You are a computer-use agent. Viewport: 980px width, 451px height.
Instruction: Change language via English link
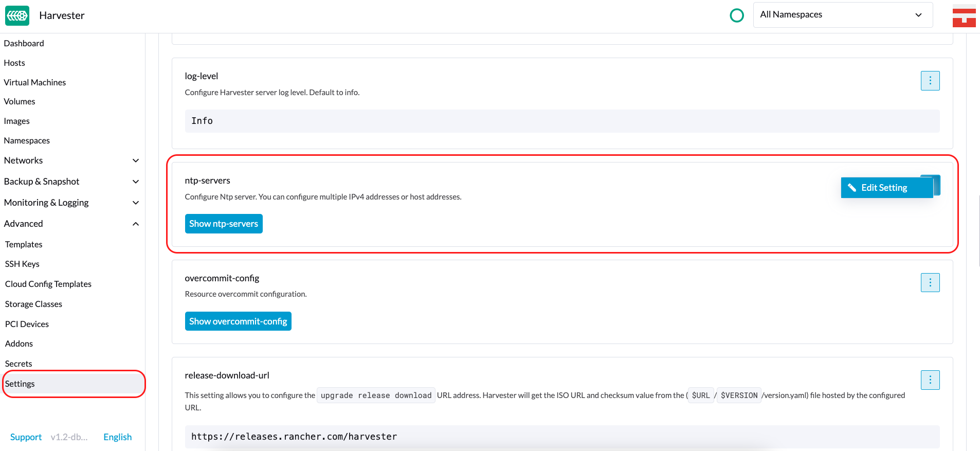click(117, 437)
